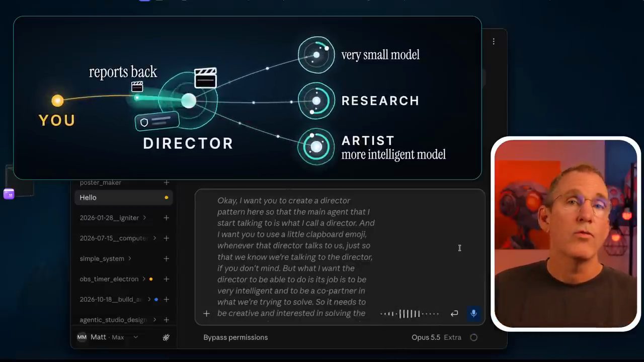Open the Matt · Max account dropdown
Screen dimensions: 644x362
107,337
